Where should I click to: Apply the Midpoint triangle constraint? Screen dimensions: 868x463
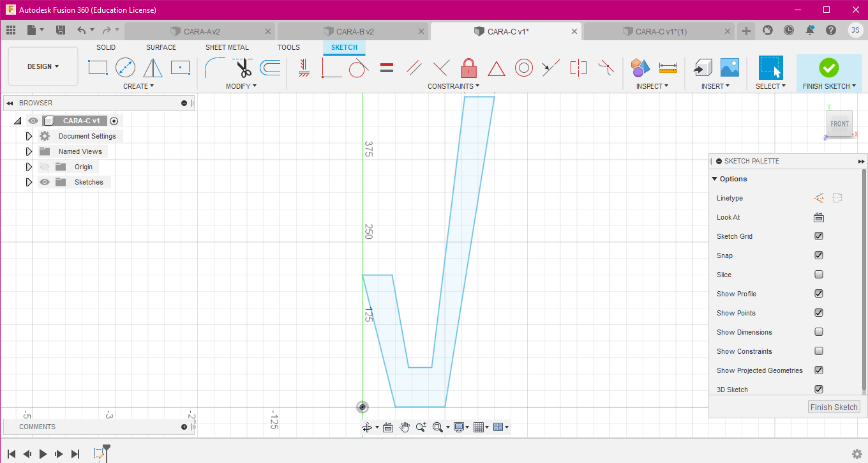coord(497,68)
